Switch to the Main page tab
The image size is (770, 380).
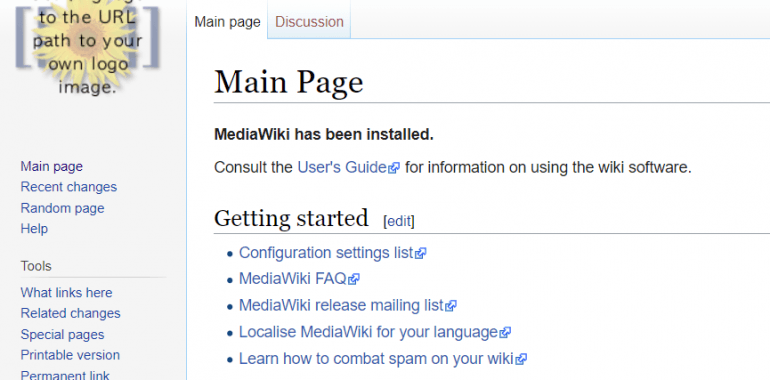click(x=227, y=22)
